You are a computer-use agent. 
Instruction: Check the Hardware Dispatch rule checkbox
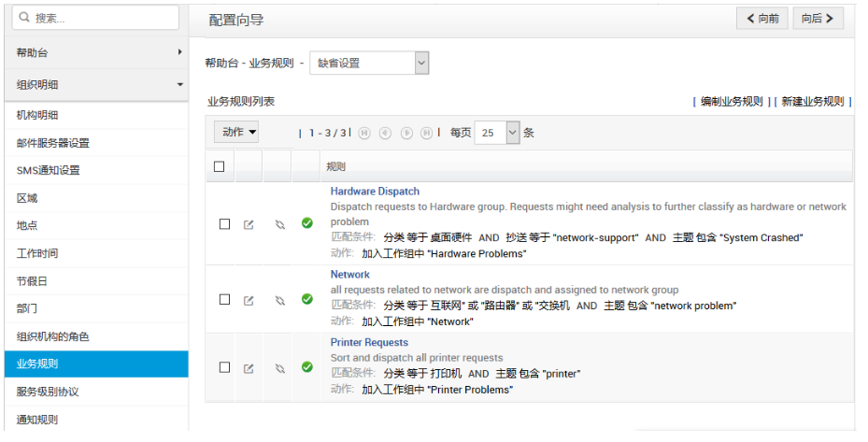[x=225, y=223]
